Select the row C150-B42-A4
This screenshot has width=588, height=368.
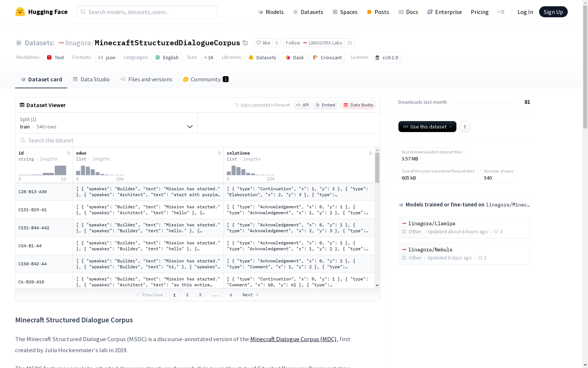tap(195, 264)
